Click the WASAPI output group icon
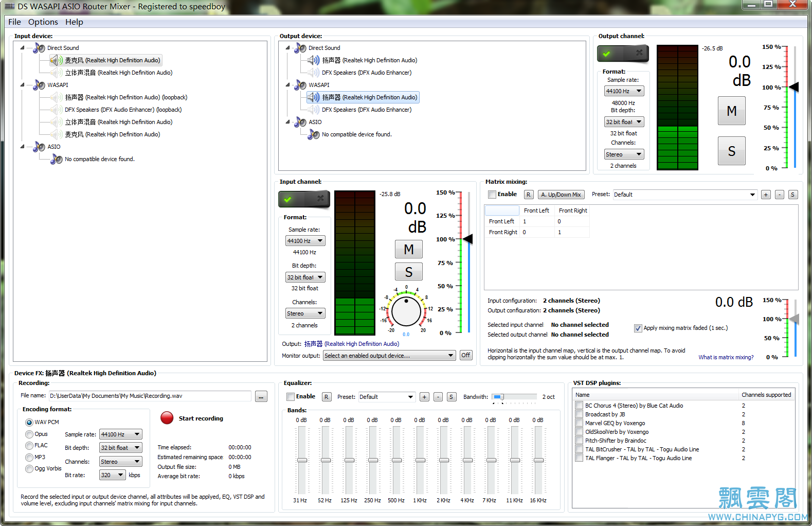The width and height of the screenshot is (812, 526). [300, 85]
